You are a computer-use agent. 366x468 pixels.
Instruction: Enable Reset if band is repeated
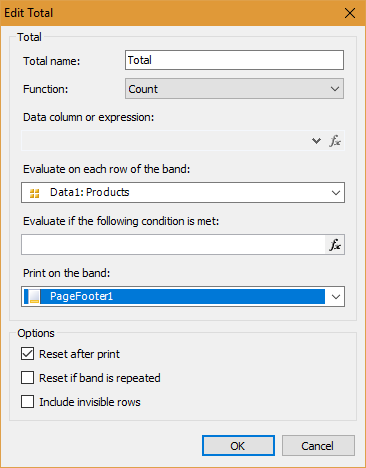27,378
